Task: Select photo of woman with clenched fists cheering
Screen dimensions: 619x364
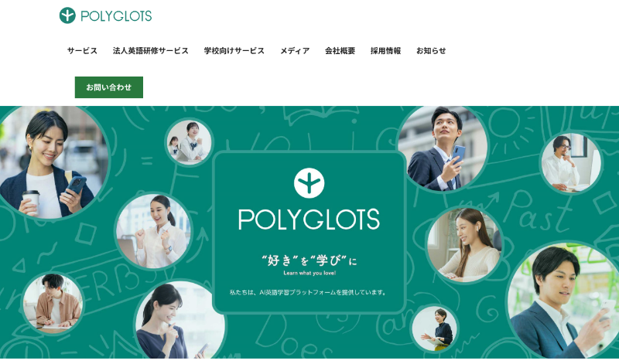Action: coord(154,231)
